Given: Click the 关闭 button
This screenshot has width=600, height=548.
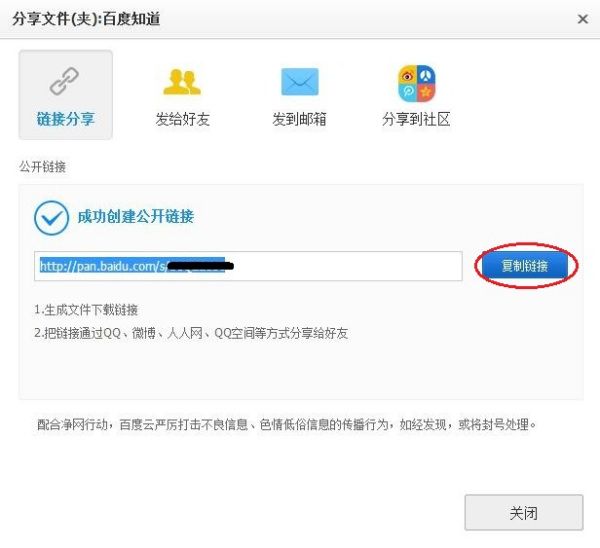Looking at the screenshot, I should pos(524,512).
